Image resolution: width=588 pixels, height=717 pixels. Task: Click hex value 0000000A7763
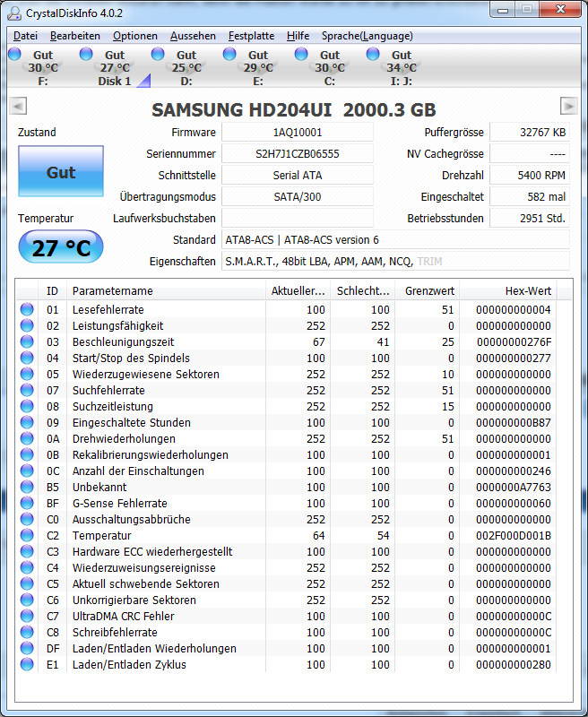[x=513, y=487]
